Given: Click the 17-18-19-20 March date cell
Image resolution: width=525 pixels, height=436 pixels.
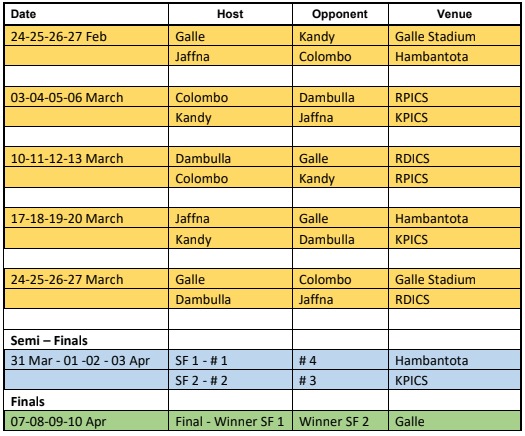Looking at the screenshot, I should (x=86, y=218).
